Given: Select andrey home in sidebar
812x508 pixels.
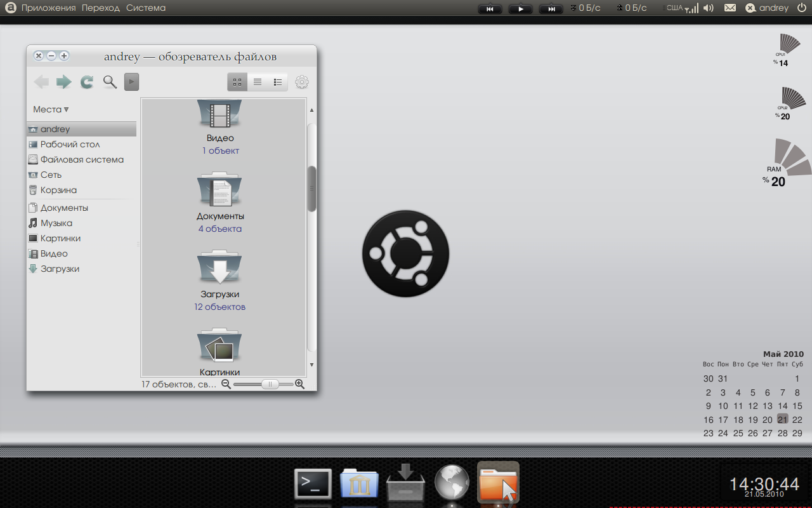Looking at the screenshot, I should (82, 129).
